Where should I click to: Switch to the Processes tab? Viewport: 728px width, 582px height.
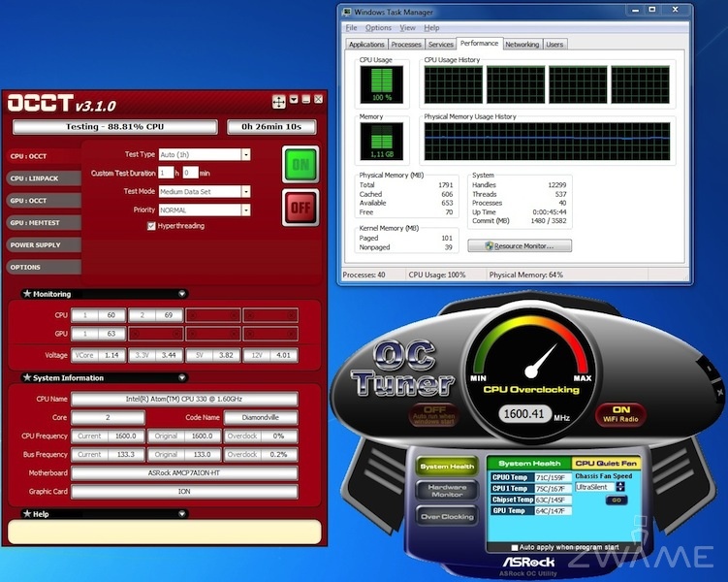pos(406,44)
